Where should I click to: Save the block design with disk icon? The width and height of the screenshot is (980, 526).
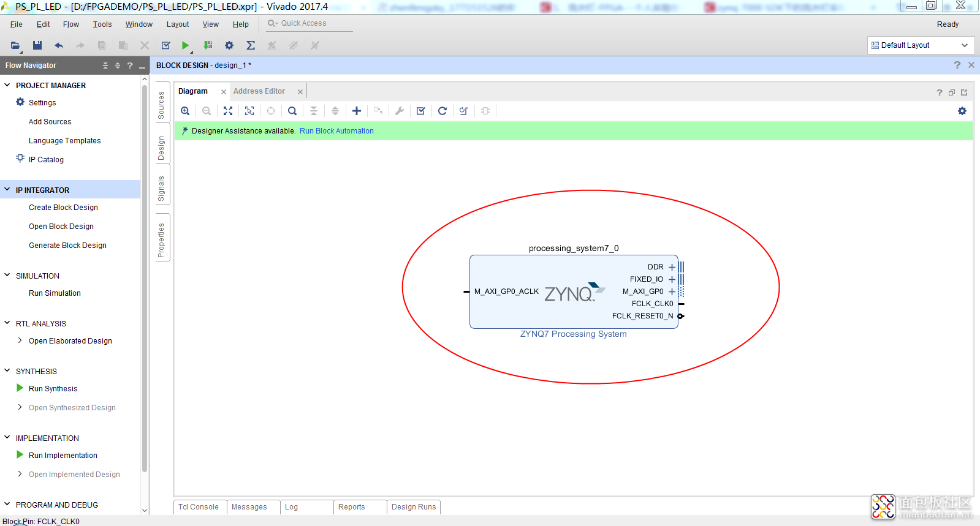tap(37, 45)
